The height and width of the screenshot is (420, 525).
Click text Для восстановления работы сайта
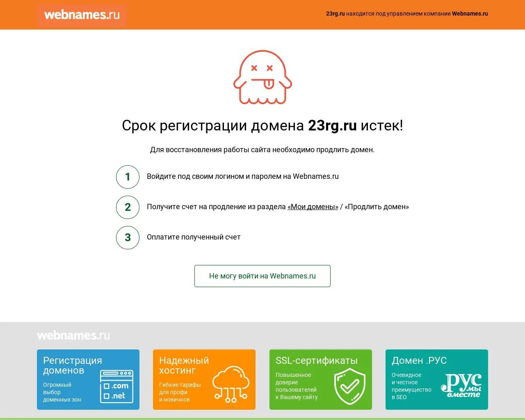262,150
